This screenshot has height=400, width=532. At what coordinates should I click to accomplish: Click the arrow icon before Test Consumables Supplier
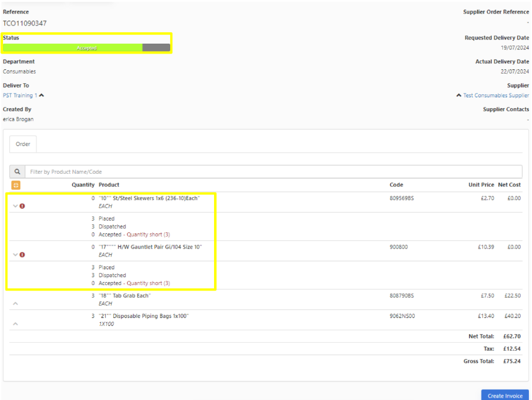coord(458,95)
